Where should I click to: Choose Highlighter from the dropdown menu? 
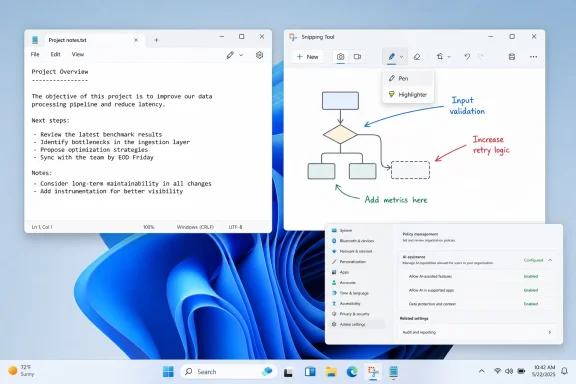click(x=408, y=94)
